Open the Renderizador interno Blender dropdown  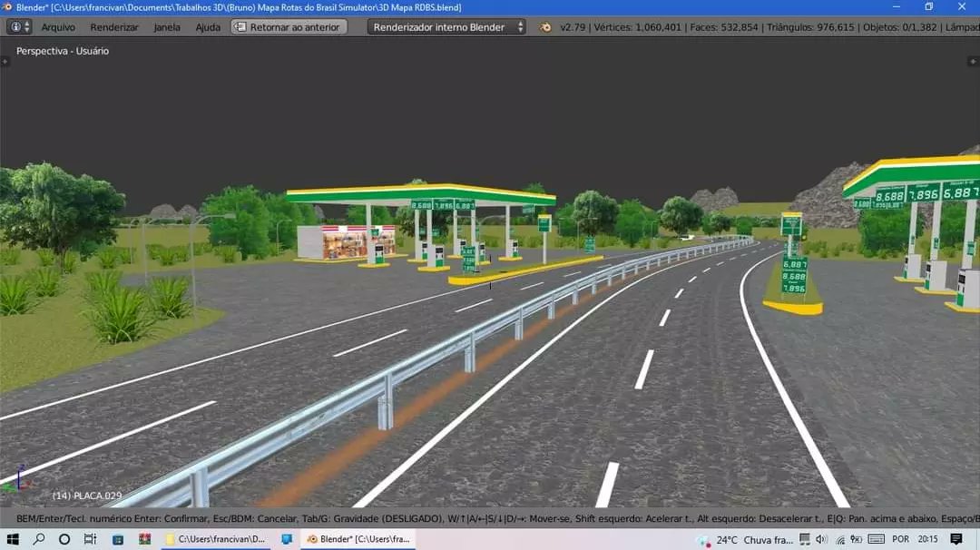tap(446, 27)
